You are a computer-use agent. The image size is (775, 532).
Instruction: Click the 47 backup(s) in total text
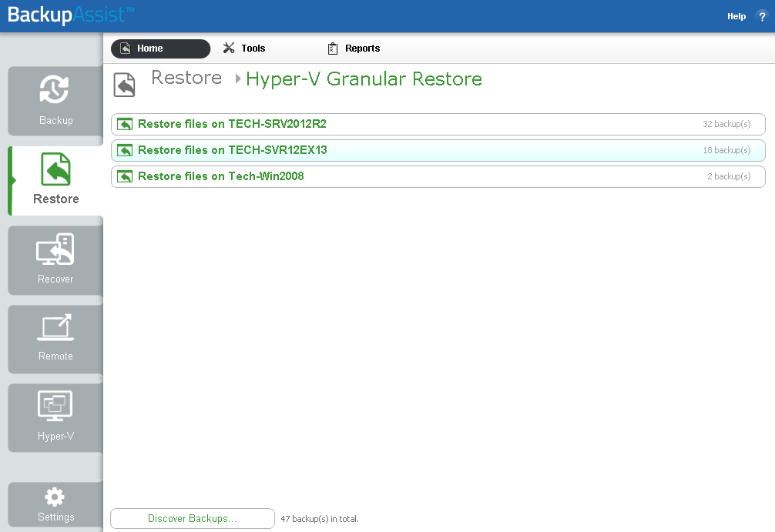[x=320, y=519]
